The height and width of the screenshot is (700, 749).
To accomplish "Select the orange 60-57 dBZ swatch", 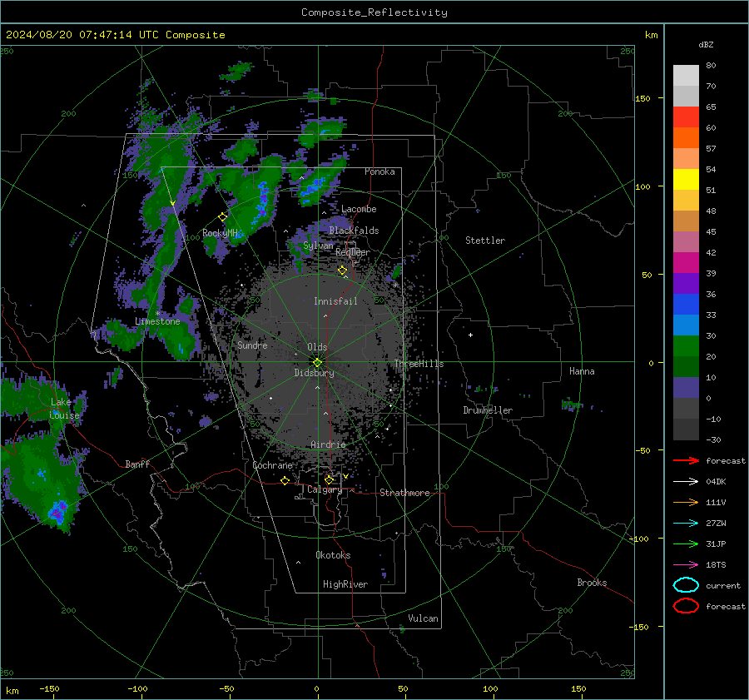I will pyautogui.click(x=686, y=138).
